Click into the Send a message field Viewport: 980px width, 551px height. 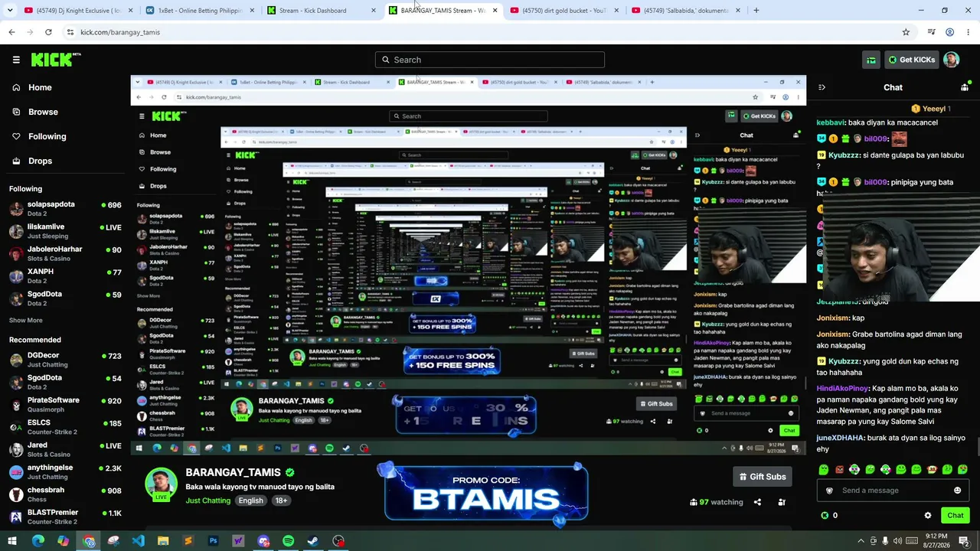pos(893,491)
